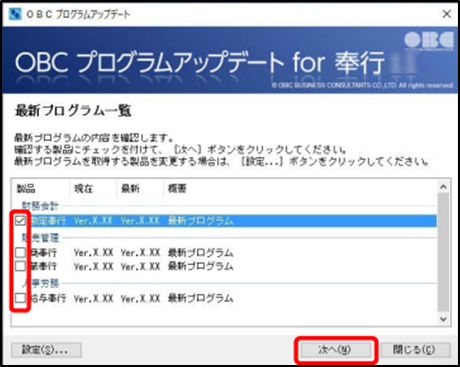Select the 商奉行 product name
Viewport: 460px width, 367px height.
click(43, 253)
